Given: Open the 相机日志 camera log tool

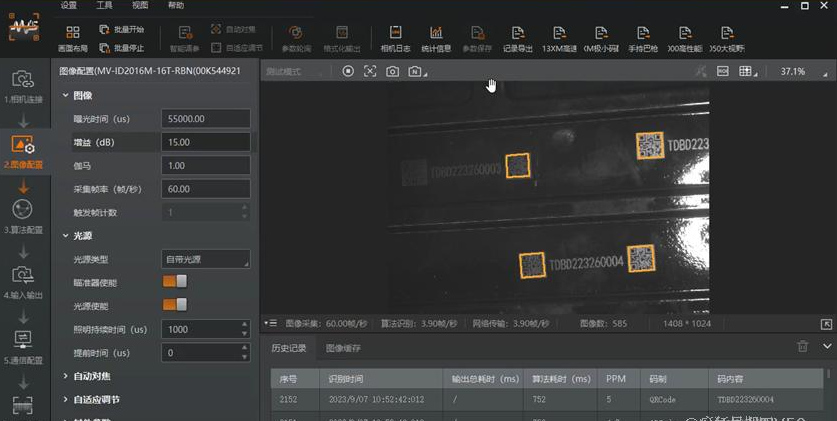Looking at the screenshot, I should point(396,38).
